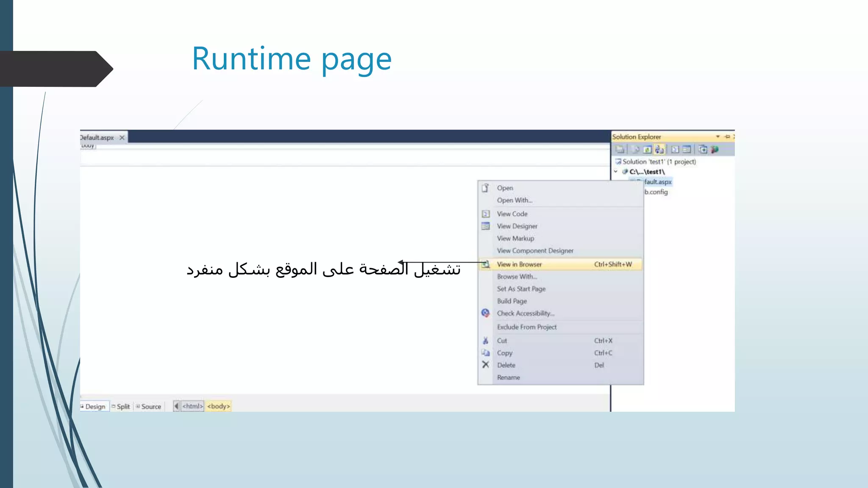Click the View Code icon in Solution Explorer toolbar

pyautogui.click(x=675, y=149)
